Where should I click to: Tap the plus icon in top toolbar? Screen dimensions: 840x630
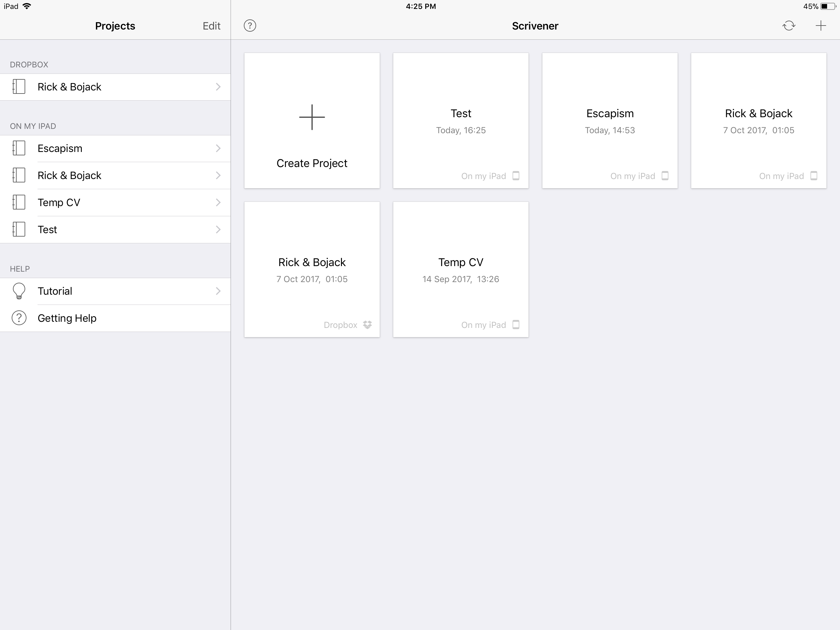point(821,26)
